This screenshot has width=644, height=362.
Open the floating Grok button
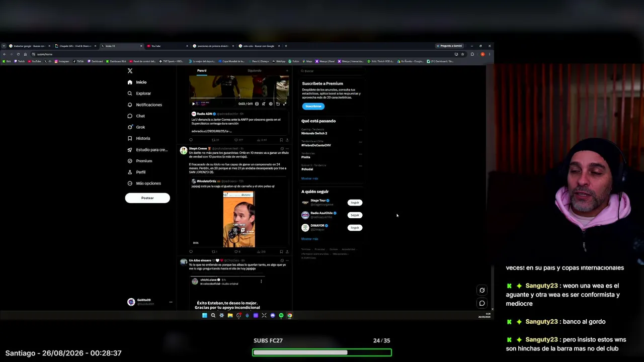click(x=482, y=290)
